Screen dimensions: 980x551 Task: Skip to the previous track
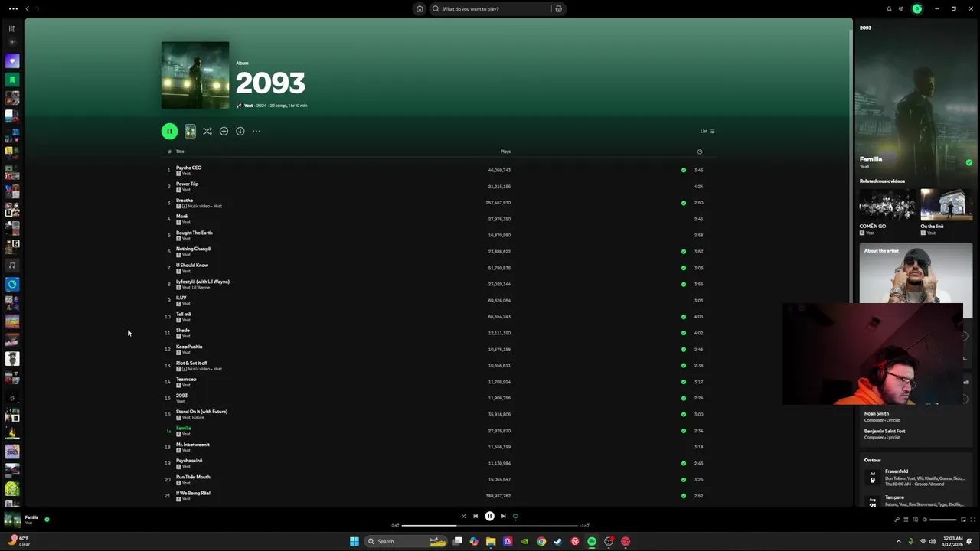click(475, 517)
